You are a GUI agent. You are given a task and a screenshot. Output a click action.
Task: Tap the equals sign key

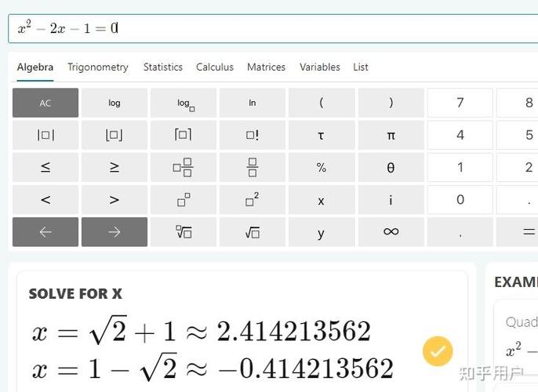[x=518, y=232]
